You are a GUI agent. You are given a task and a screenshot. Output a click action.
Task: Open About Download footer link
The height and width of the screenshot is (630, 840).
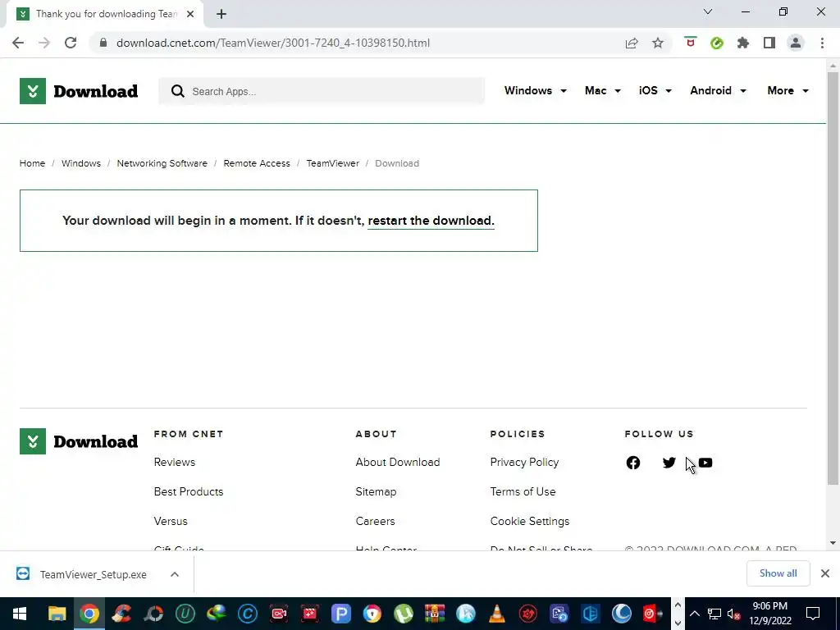(398, 463)
